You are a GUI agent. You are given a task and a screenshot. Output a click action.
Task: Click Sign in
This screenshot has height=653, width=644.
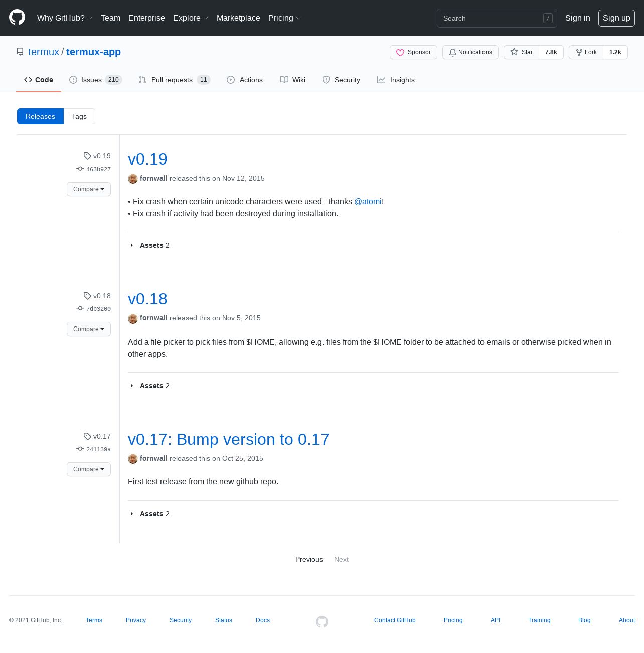[578, 18]
